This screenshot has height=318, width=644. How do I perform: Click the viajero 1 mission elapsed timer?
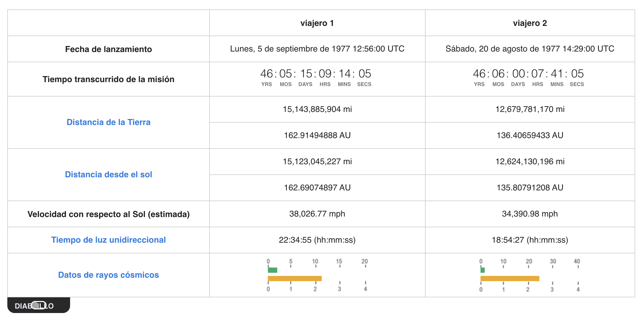[x=316, y=77]
